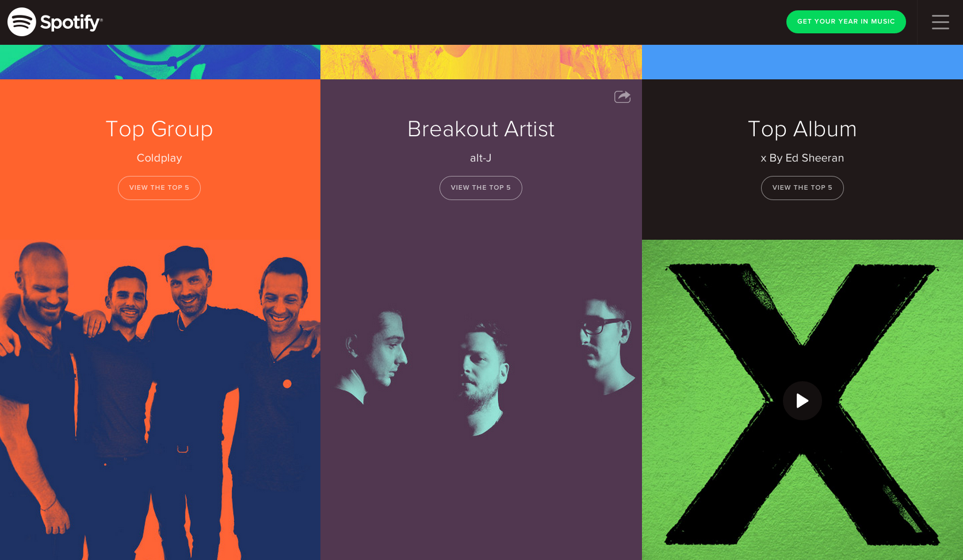Click the blue tile above Top Album
Viewport: 963px width, 560px height.
[x=802, y=62]
